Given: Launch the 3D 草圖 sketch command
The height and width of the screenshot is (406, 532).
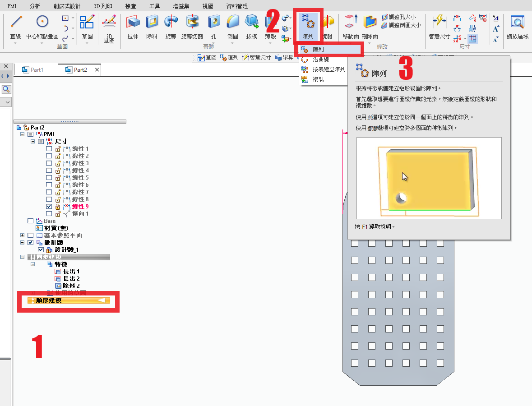Looking at the screenshot, I should (x=109, y=29).
